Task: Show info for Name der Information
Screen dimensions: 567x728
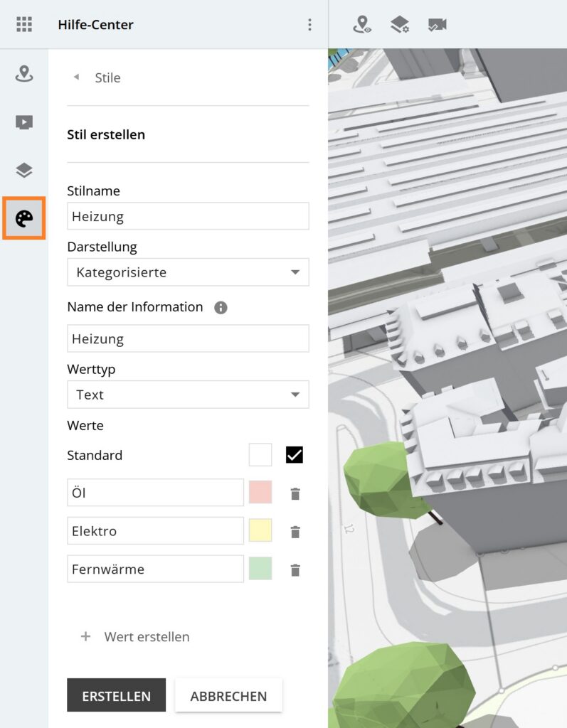Action: click(221, 308)
